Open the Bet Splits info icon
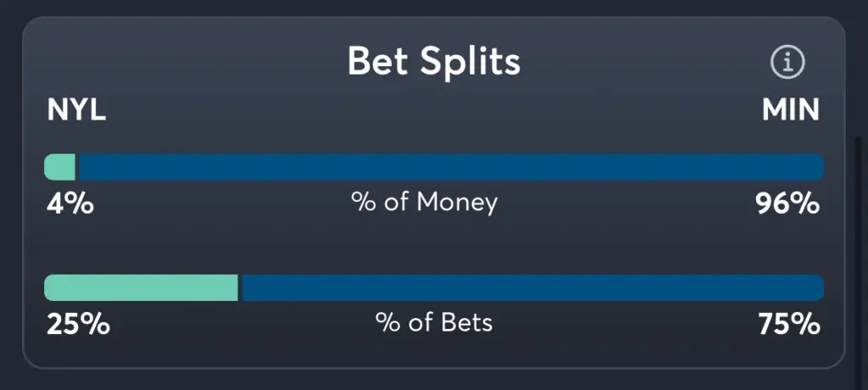 pyautogui.click(x=787, y=63)
